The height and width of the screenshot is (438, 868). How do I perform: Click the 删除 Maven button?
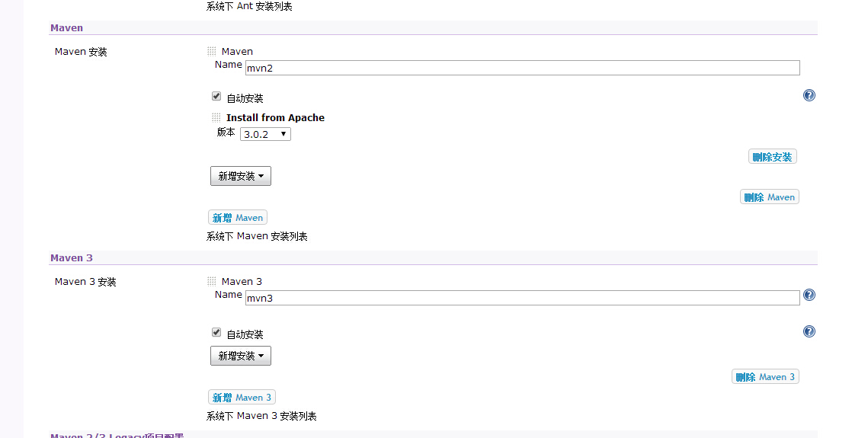point(770,197)
